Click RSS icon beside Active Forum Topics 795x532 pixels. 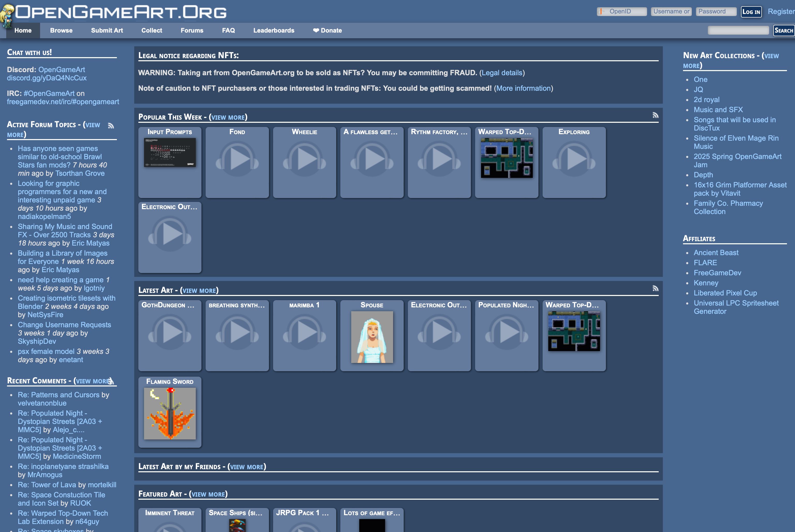[x=111, y=126]
